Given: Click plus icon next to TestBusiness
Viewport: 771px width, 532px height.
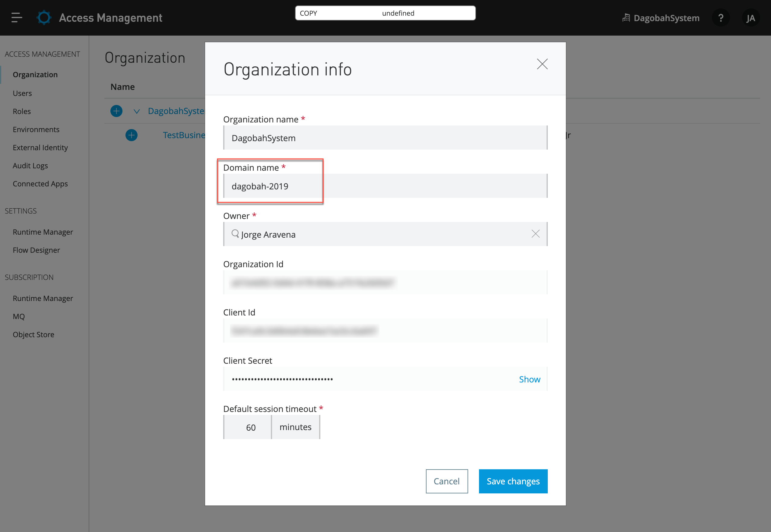Looking at the screenshot, I should [131, 135].
